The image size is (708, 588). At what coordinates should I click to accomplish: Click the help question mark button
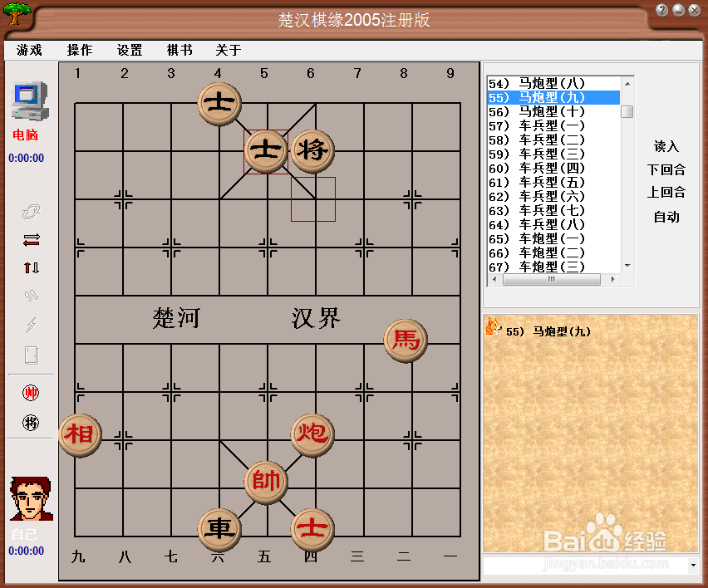pos(662,10)
